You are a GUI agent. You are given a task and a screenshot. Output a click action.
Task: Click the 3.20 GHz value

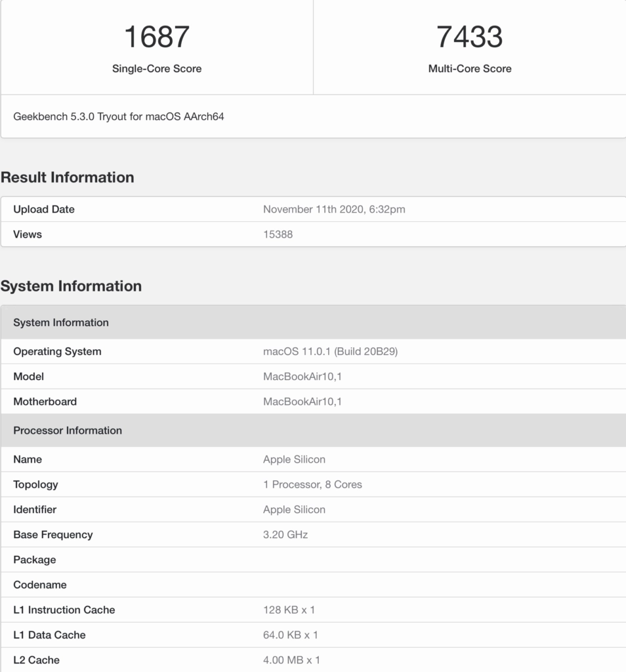point(285,535)
